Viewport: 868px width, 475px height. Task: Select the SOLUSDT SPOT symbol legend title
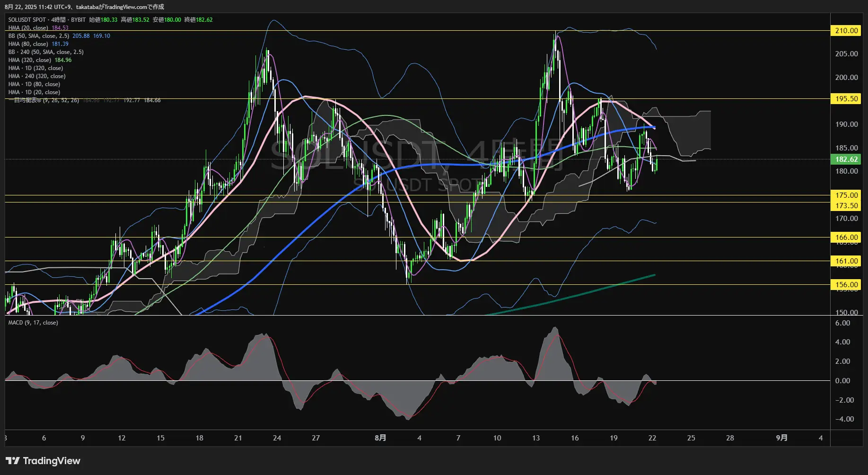pyautogui.click(x=47, y=20)
